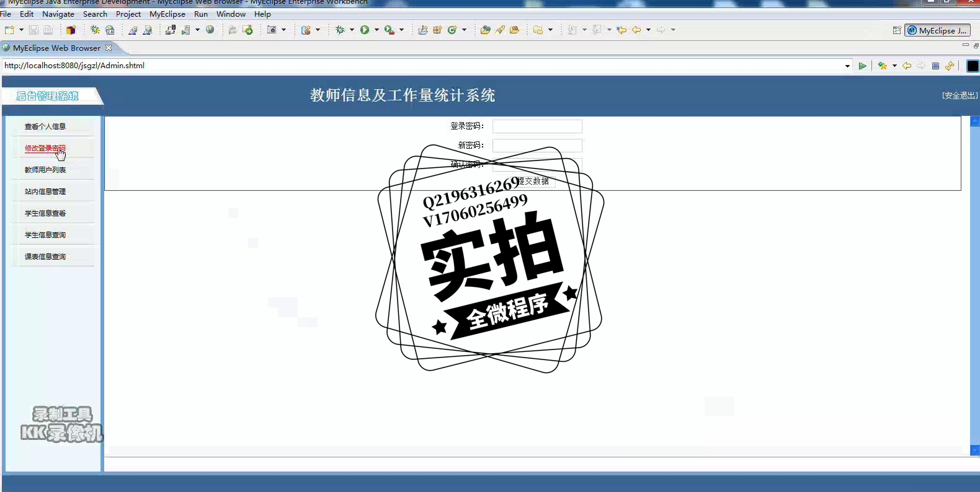This screenshot has width=980, height=492.
Task: Click the Search flashlight toolbar icon
Action: pyautogui.click(x=500, y=30)
